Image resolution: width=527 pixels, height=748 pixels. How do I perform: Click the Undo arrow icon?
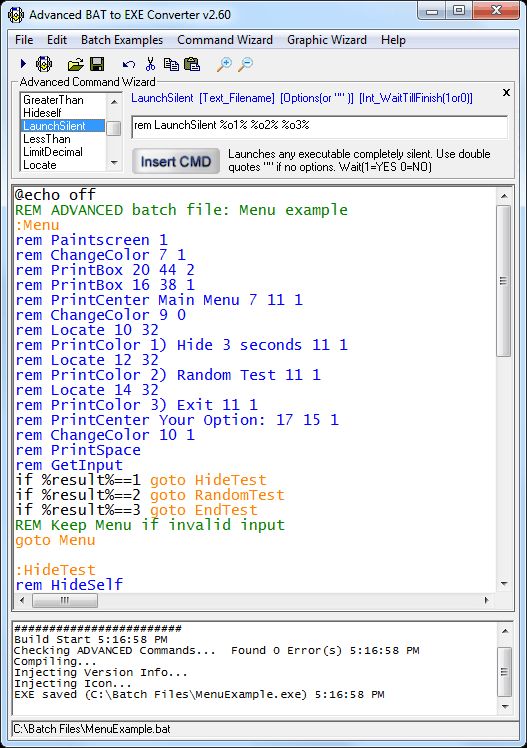pyautogui.click(x=128, y=64)
